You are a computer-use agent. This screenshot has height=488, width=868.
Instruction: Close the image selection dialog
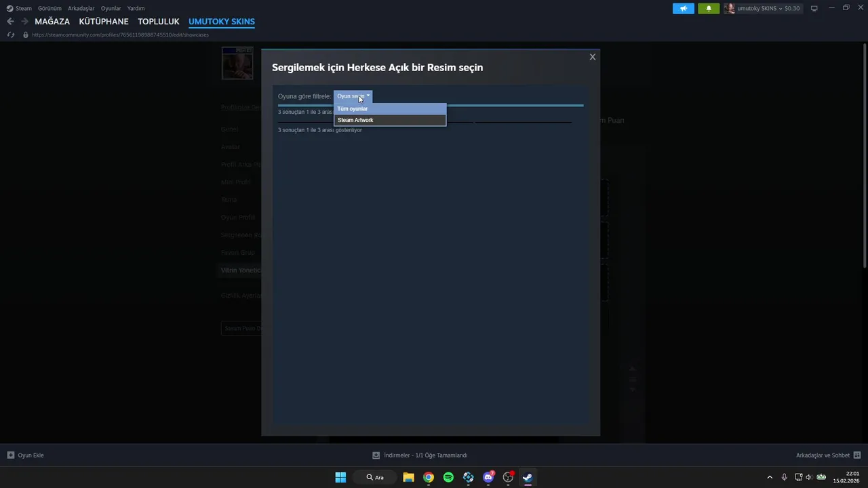click(x=593, y=57)
